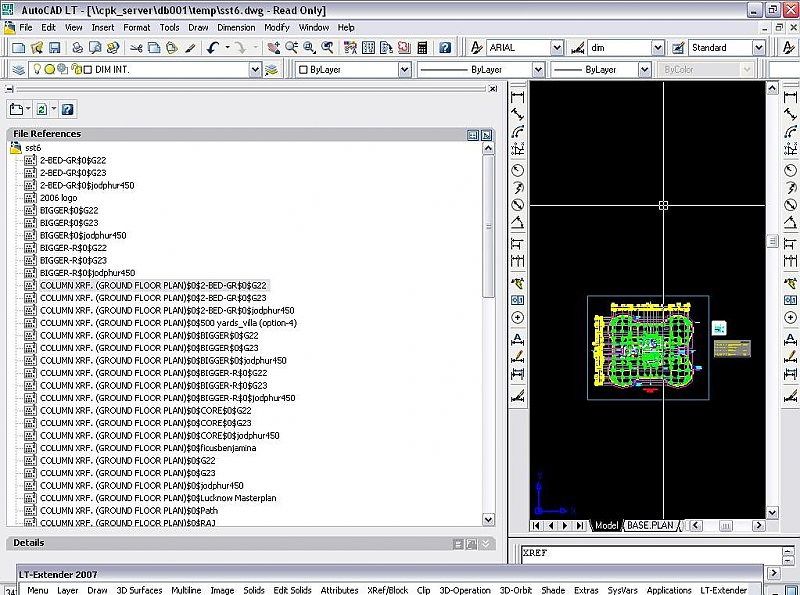Click Zoom Realtime magnifier icon
800x595 pixels.
tap(292, 47)
